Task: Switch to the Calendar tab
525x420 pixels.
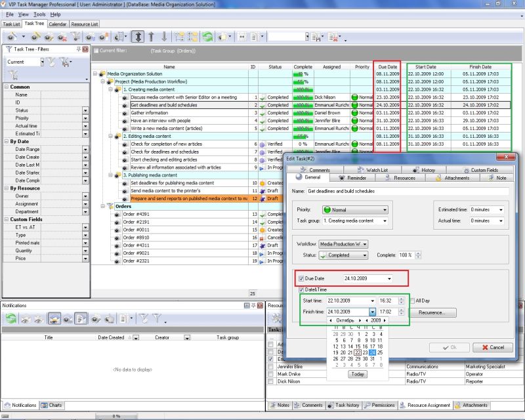Action: [x=58, y=24]
